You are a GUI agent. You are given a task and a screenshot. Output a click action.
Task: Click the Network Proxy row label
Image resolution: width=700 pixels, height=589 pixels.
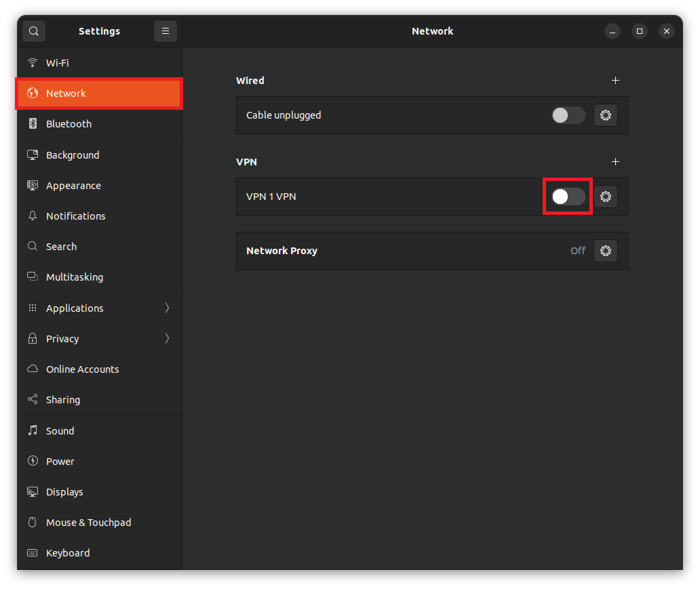point(281,251)
